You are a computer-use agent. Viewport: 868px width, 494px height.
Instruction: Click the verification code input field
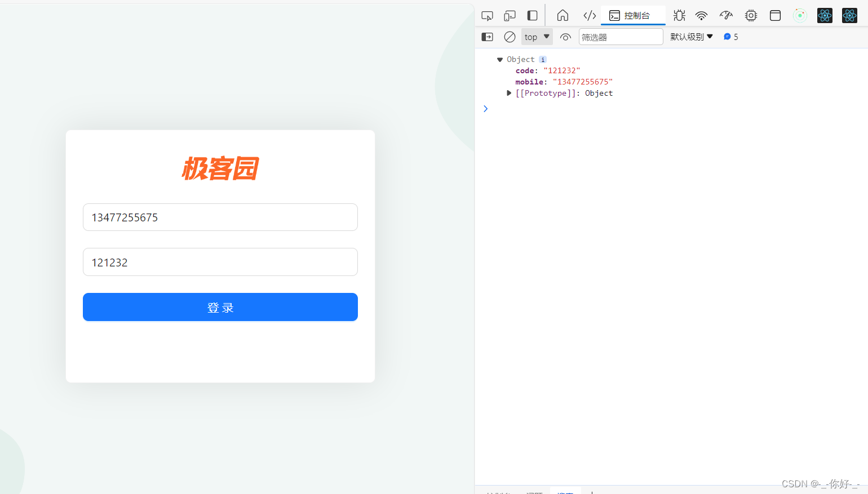pyautogui.click(x=220, y=262)
